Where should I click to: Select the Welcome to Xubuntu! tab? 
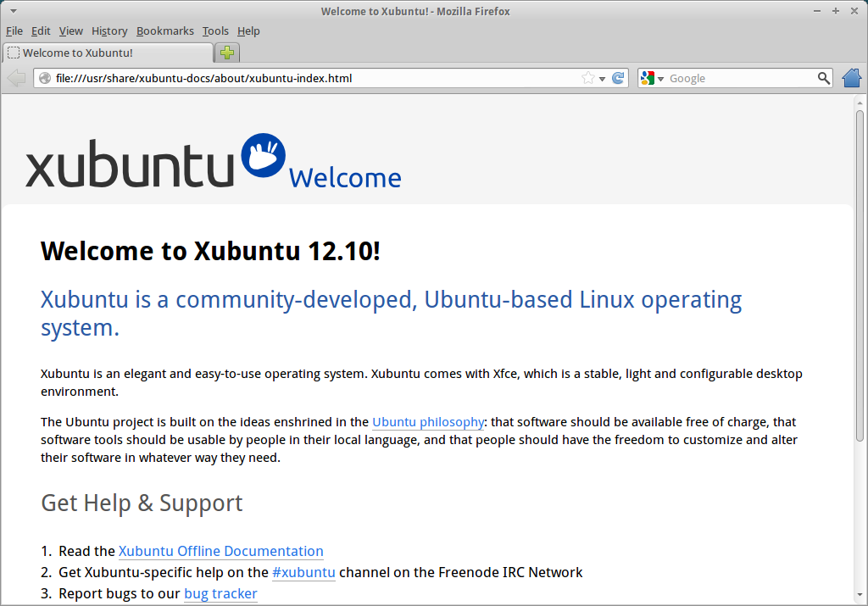tap(106, 53)
